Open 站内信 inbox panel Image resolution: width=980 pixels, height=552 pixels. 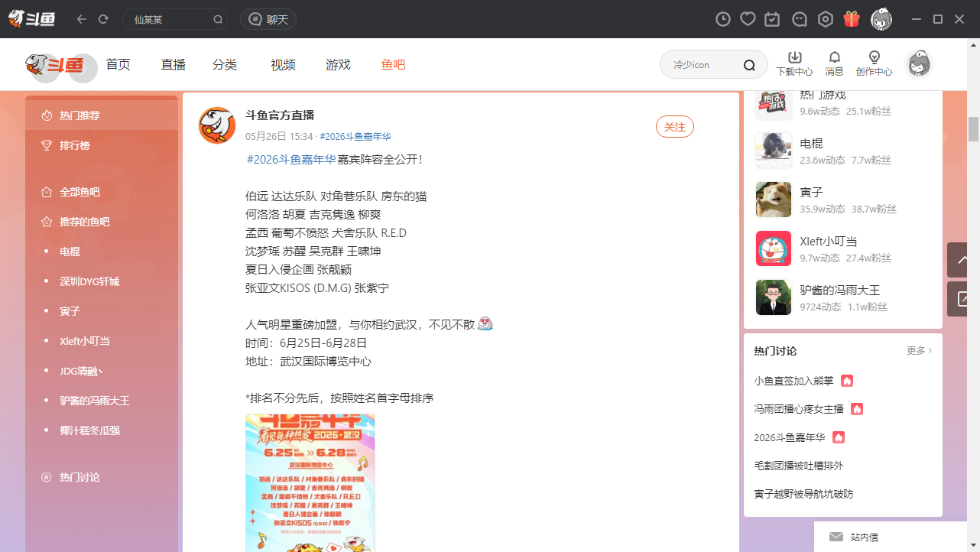[x=891, y=537]
